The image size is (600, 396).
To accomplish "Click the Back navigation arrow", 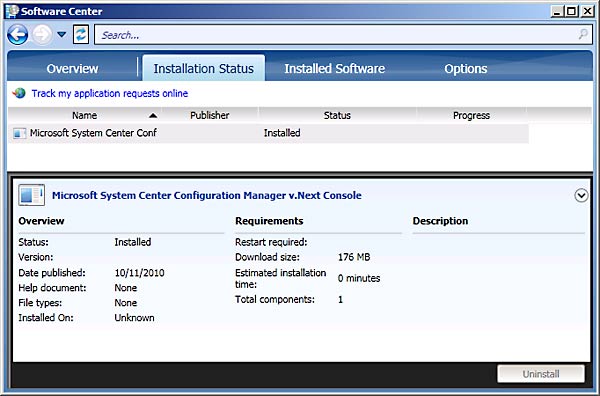I will pos(18,35).
